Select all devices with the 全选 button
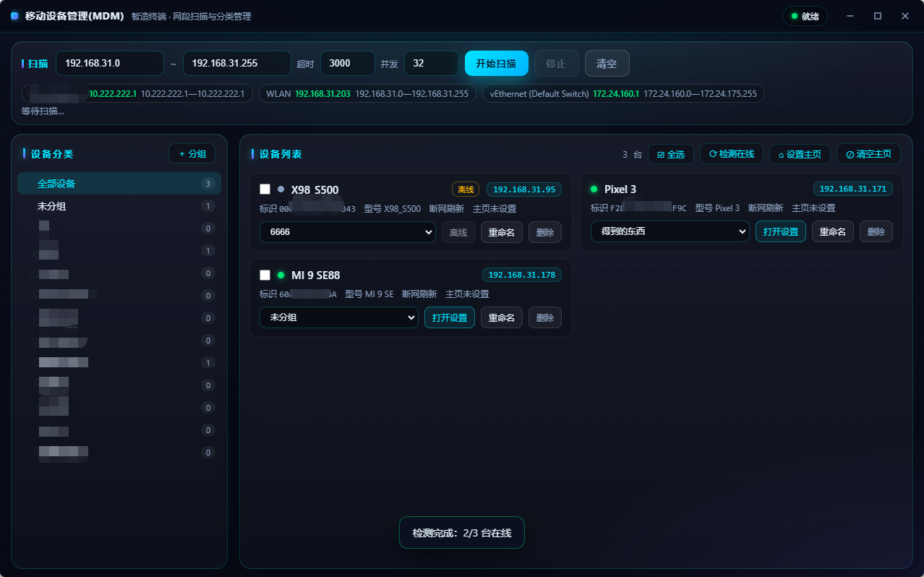 pyautogui.click(x=671, y=154)
